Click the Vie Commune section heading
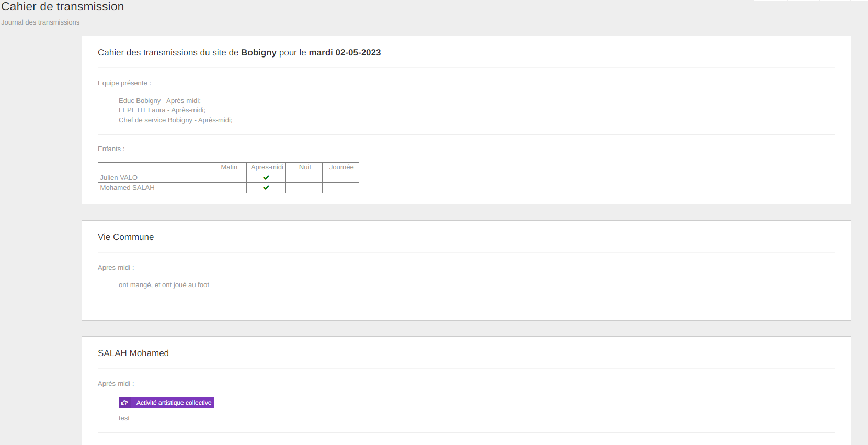Screen dimensions: 868x445 click(x=125, y=237)
